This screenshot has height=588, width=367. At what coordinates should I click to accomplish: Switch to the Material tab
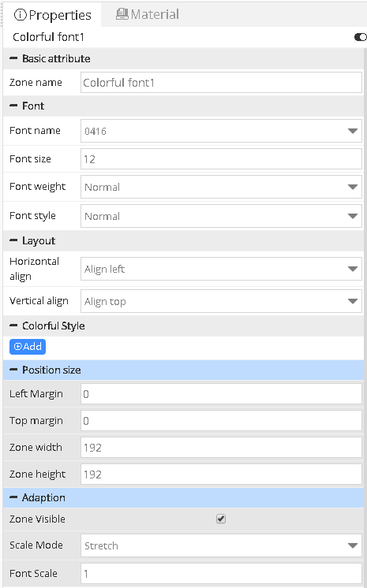pos(148,14)
